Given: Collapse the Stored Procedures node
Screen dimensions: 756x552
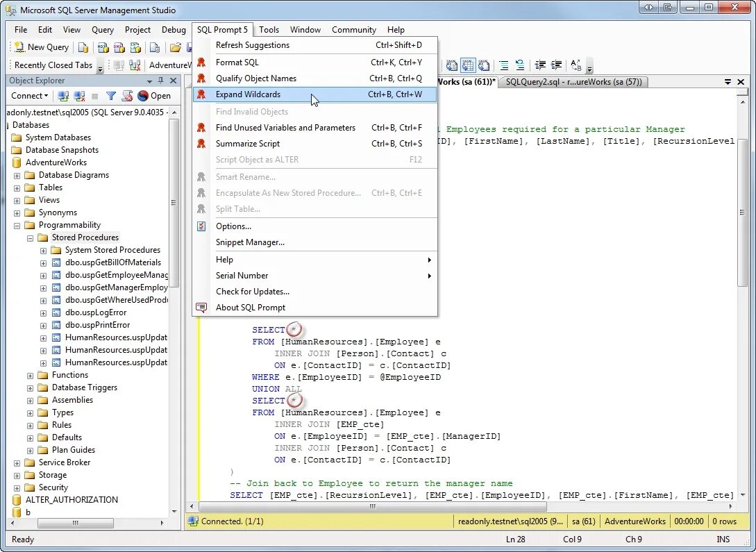Looking at the screenshot, I should (x=30, y=238).
